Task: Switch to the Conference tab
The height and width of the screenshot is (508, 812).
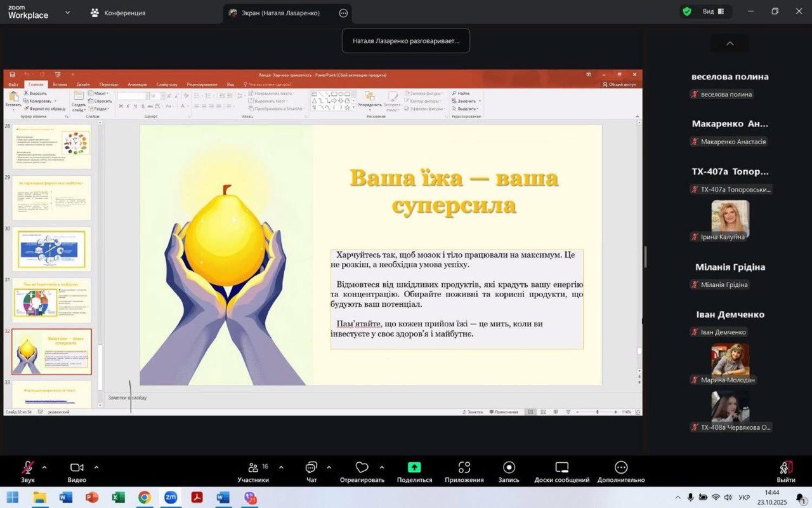Action: pyautogui.click(x=118, y=13)
